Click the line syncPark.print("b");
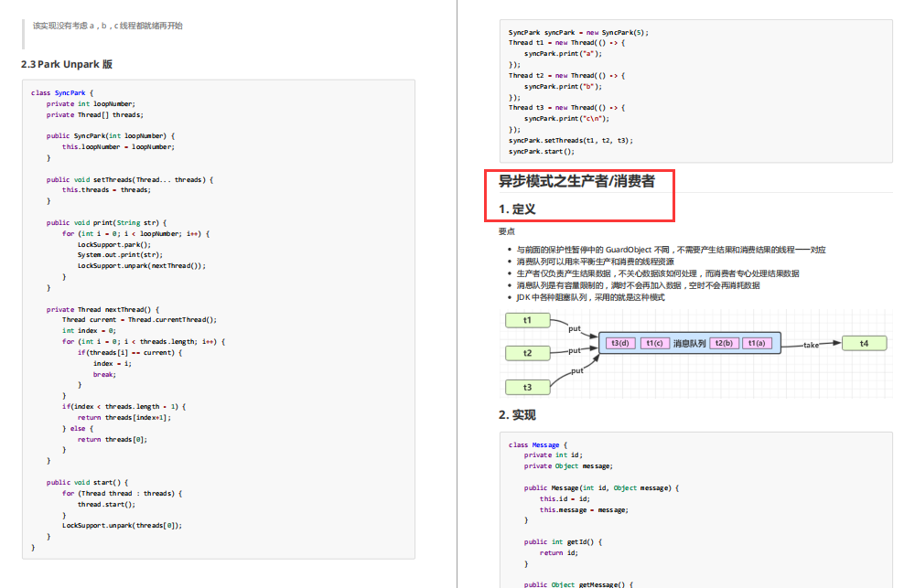904x588 pixels. pyautogui.click(x=563, y=87)
